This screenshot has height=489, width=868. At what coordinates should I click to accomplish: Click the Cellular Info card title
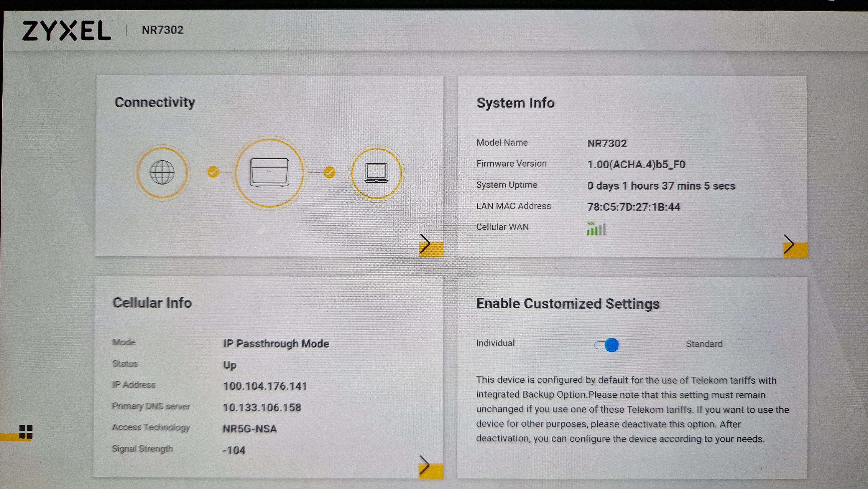point(152,302)
